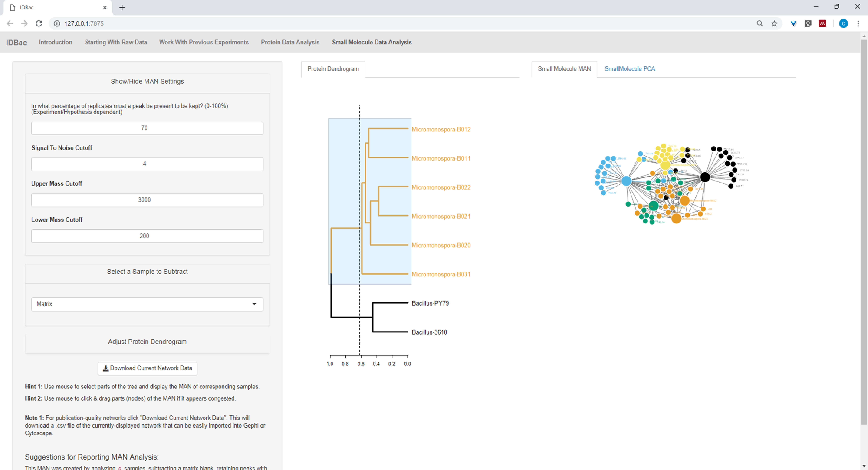The image size is (868, 470).
Task: Reload the page with the refresh icon
Action: (39, 23)
